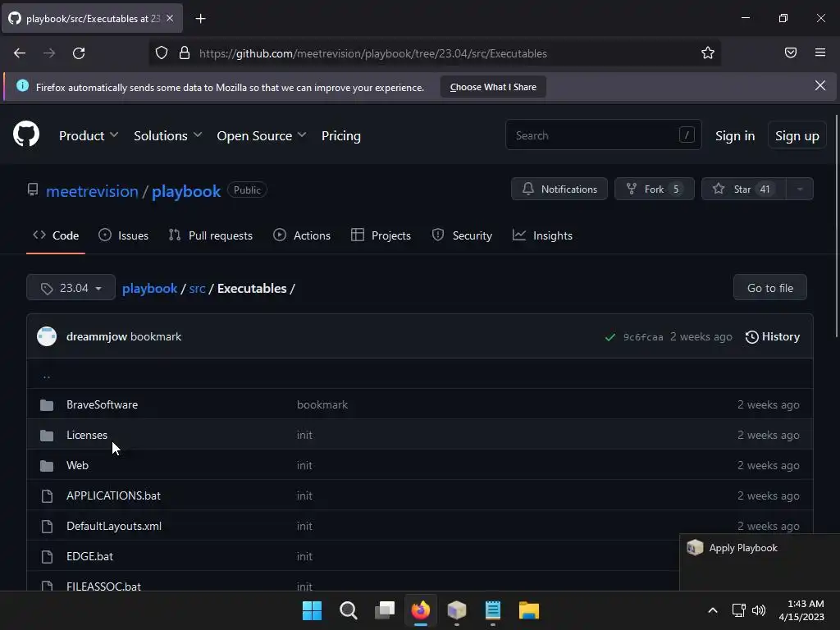Click the Sign up button

point(797,135)
